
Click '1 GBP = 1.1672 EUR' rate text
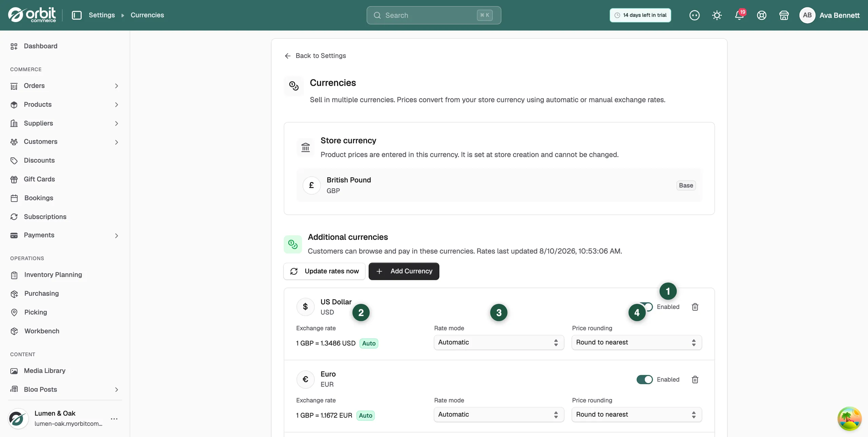click(324, 416)
